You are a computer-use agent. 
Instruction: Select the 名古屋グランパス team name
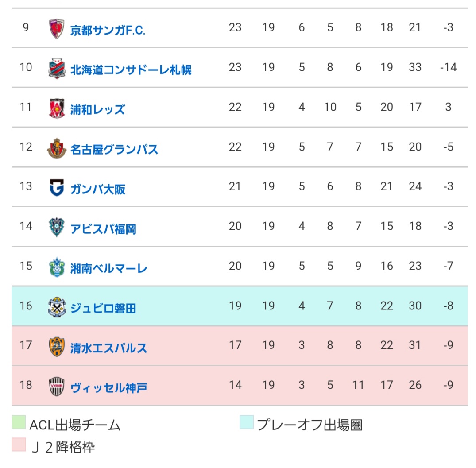[114, 149]
